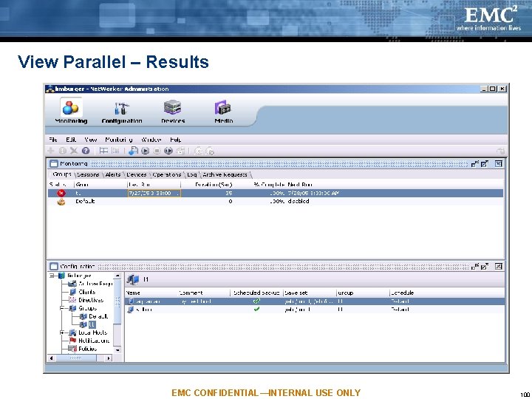
Task: Maximize the Monitoring panel
Action: click(485, 164)
